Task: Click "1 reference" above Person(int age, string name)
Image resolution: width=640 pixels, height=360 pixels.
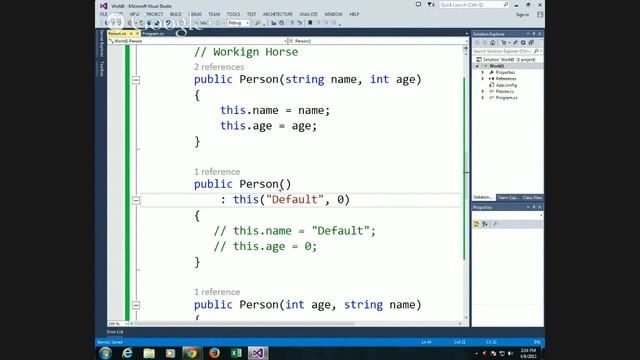Action: tap(217, 292)
